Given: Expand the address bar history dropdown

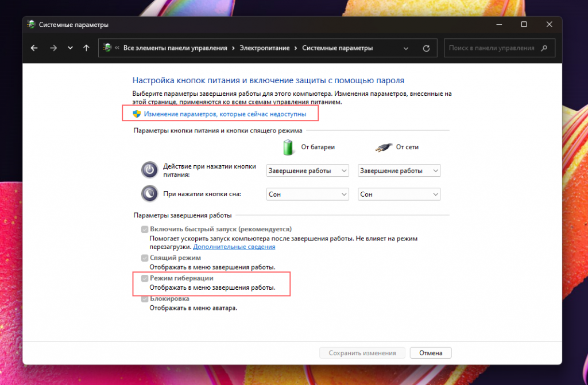Looking at the screenshot, I should [406, 48].
